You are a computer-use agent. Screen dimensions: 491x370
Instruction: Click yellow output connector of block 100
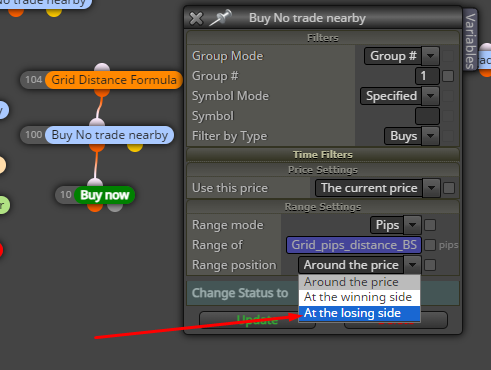135,147
